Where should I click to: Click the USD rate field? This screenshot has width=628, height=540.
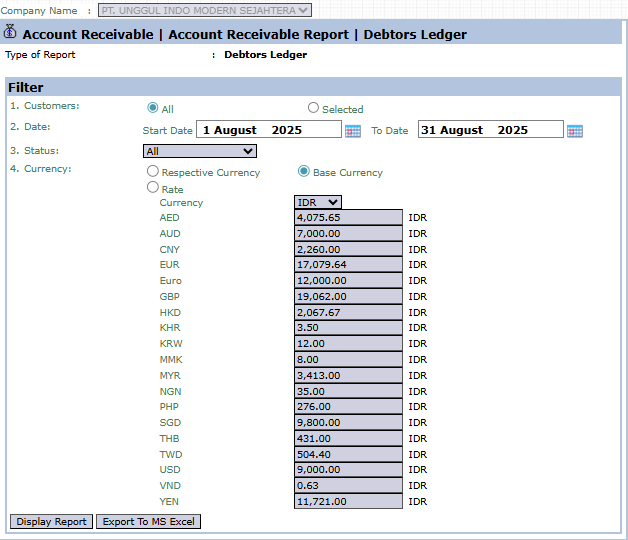349,470
